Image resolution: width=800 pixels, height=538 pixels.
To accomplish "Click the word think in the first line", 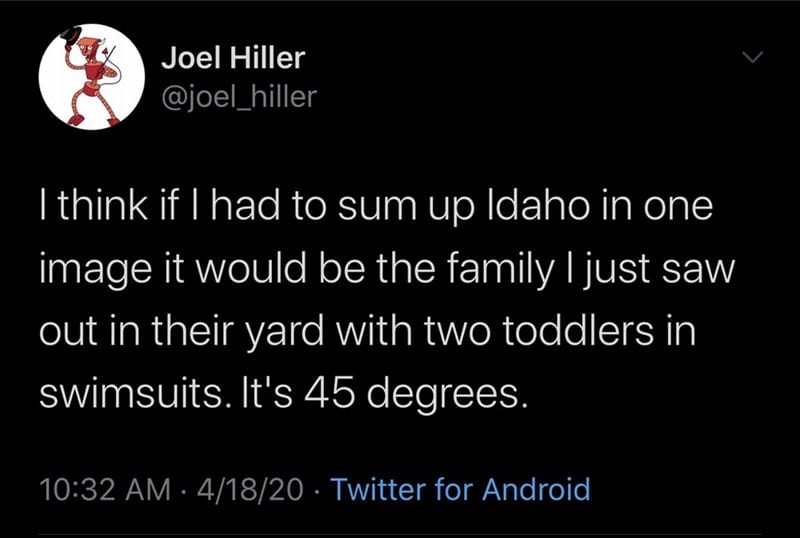I will (103, 206).
